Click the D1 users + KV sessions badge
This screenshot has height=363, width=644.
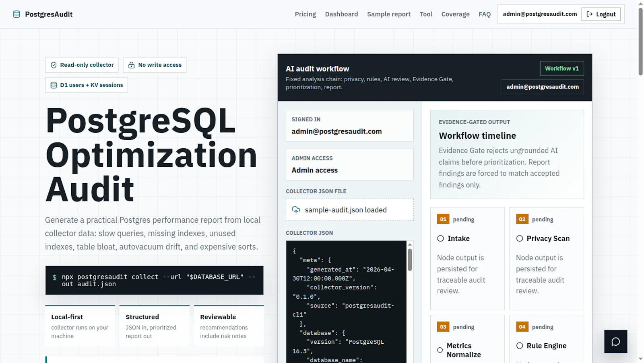point(87,85)
